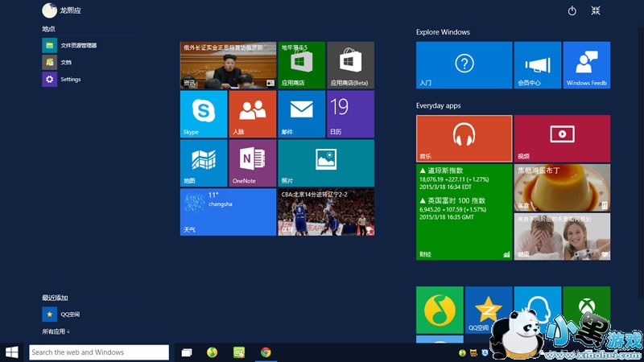Open the Weather tile for changsha

[x=228, y=212]
